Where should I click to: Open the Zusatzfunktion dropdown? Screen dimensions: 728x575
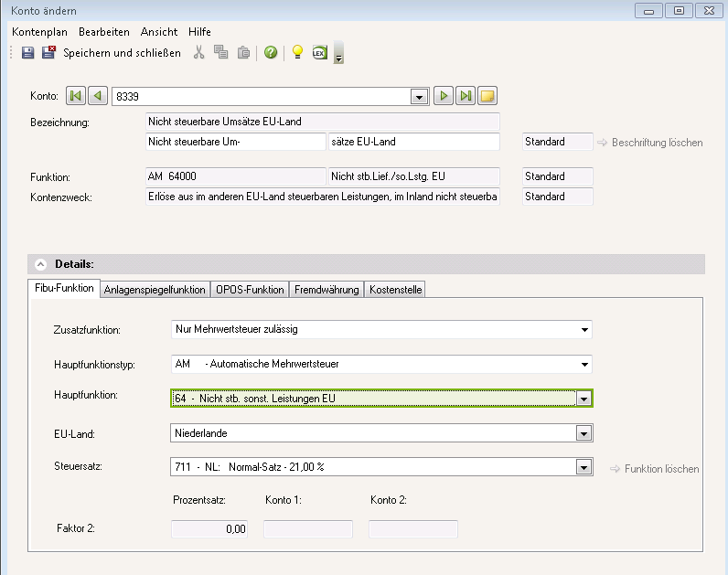tap(381, 329)
